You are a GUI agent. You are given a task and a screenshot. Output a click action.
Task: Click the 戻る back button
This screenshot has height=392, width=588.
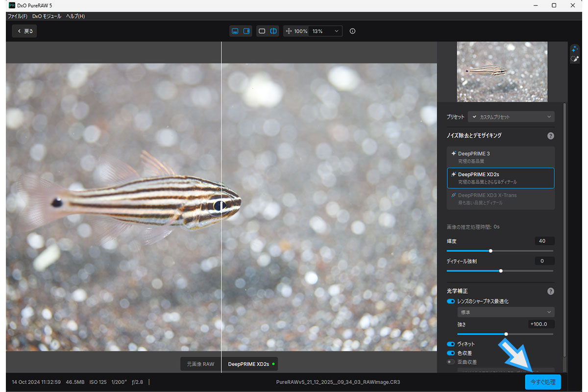(25, 31)
